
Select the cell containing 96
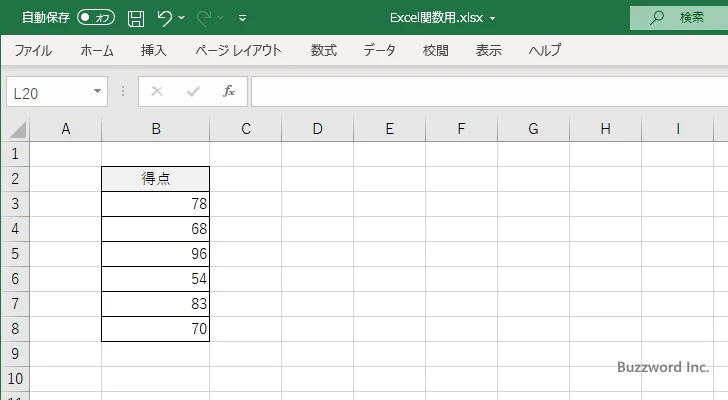click(x=156, y=254)
